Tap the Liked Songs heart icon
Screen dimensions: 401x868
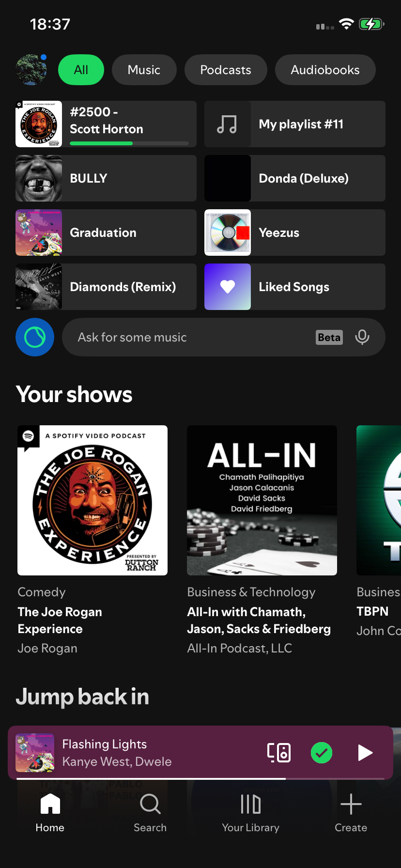[228, 287]
